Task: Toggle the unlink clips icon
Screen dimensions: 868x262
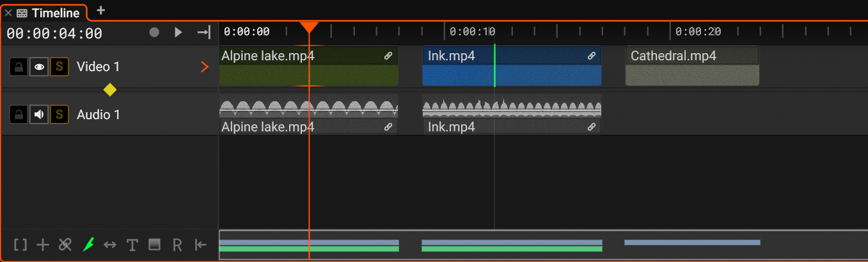Action: pos(65,245)
